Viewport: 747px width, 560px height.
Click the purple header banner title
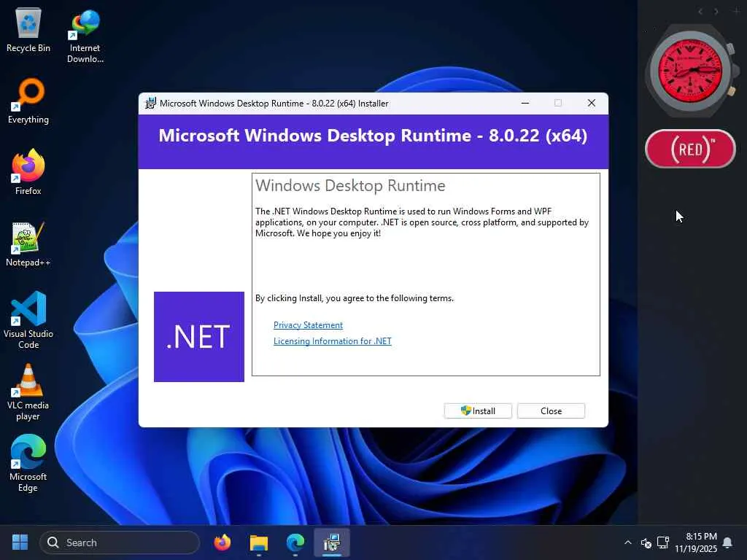pos(373,135)
